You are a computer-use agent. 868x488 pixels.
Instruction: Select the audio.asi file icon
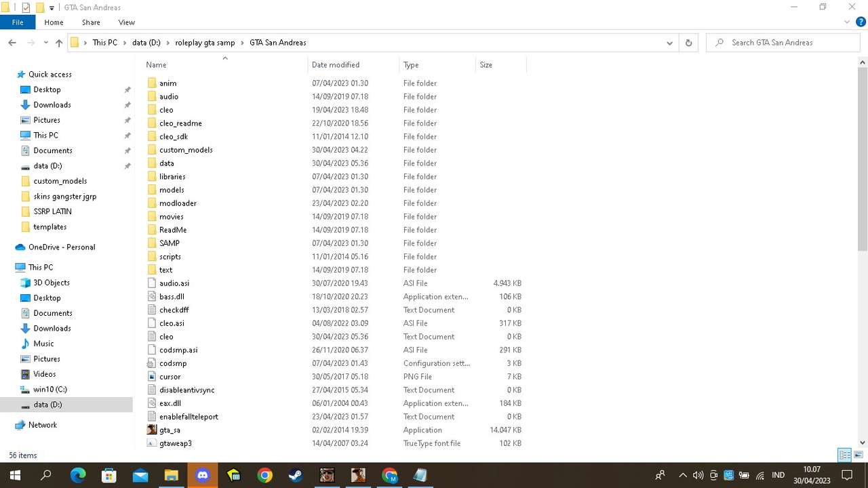click(x=152, y=283)
